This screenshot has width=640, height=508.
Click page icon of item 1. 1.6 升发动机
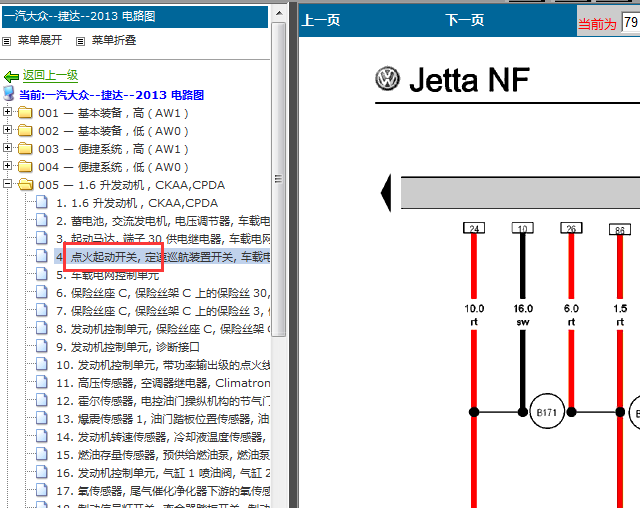point(41,202)
